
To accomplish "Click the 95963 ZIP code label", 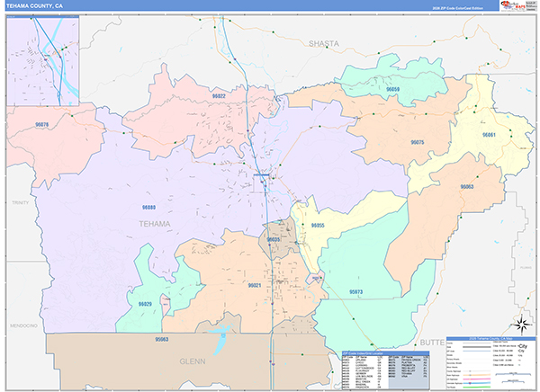I will (161, 340).
